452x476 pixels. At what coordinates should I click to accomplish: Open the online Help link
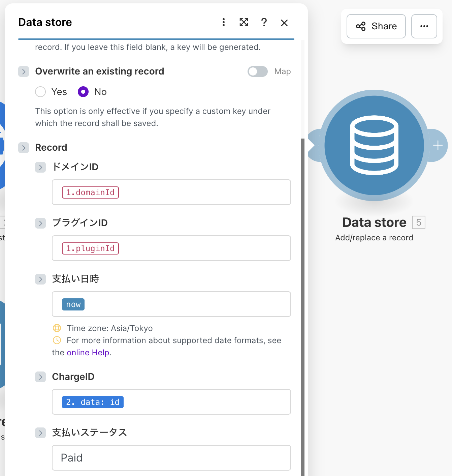[88, 353]
